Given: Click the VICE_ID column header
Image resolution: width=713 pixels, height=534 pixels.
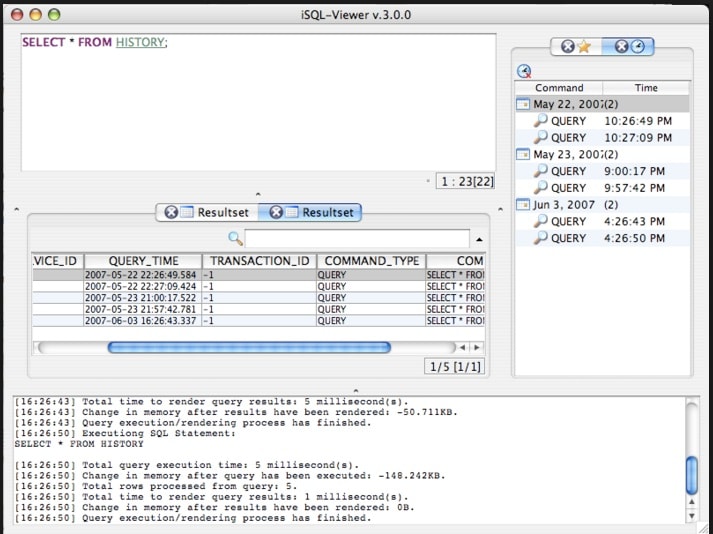Looking at the screenshot, I should pyautogui.click(x=58, y=261).
